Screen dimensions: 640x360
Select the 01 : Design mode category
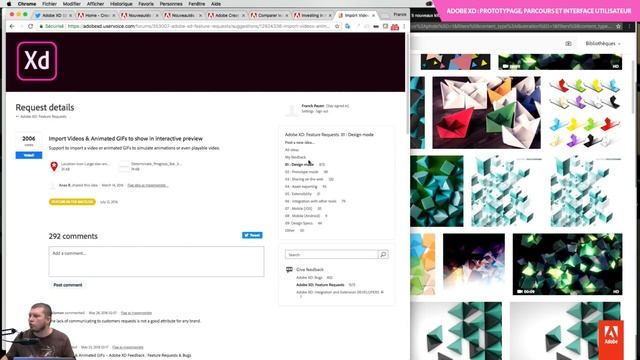tap(299, 164)
